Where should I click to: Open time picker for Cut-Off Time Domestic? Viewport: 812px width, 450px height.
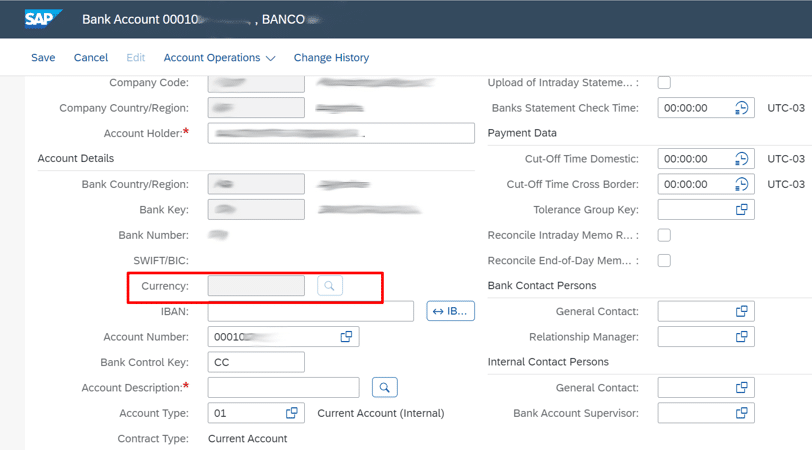click(741, 159)
